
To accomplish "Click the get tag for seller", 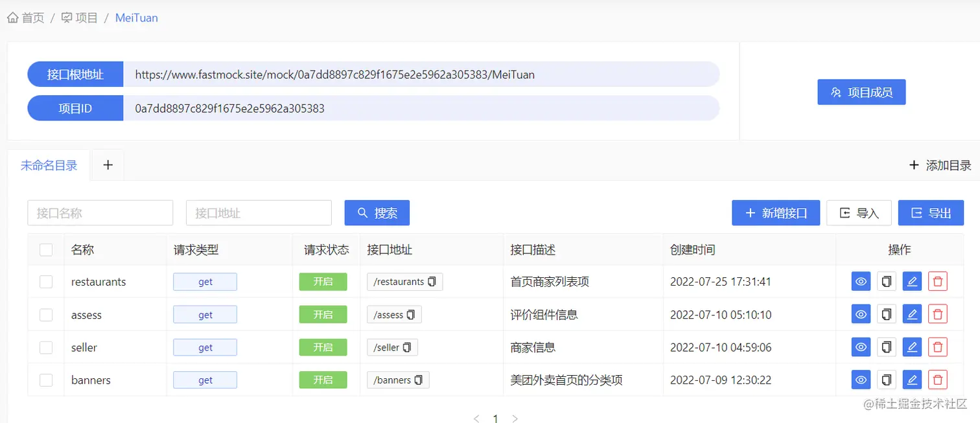I will click(205, 347).
